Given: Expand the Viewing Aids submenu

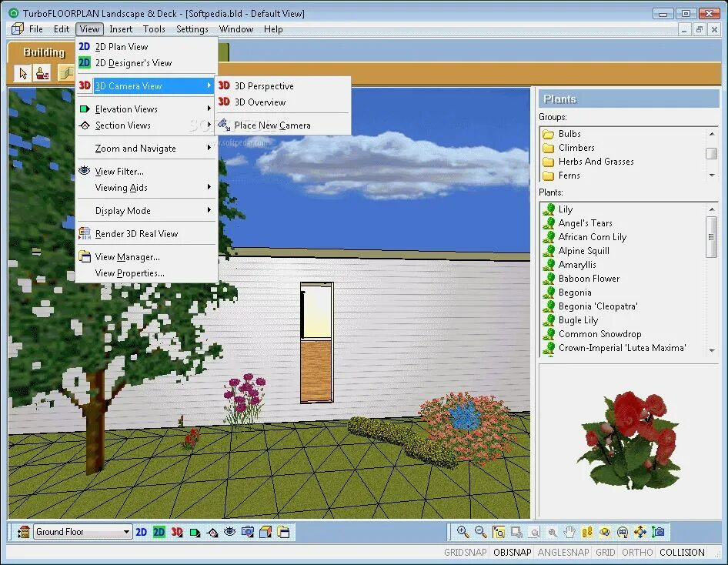Looking at the screenshot, I should coord(146,188).
